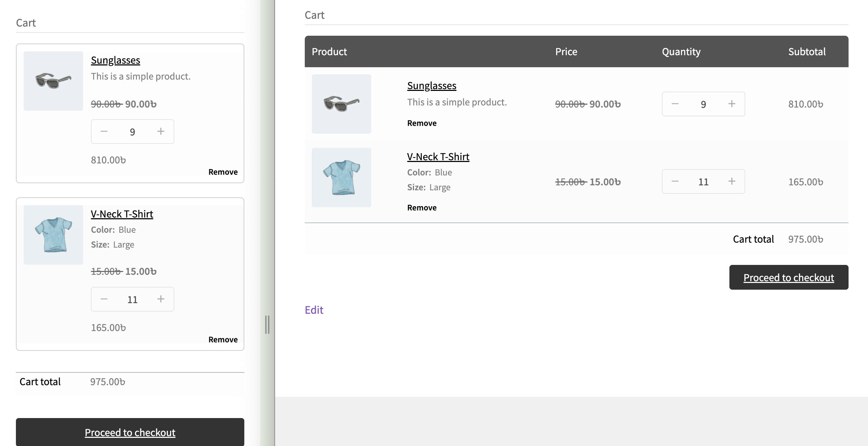Increase V-Neck T-Shirt quantity in mobile view
Screen dimensions: 868x446
[x=161, y=299]
